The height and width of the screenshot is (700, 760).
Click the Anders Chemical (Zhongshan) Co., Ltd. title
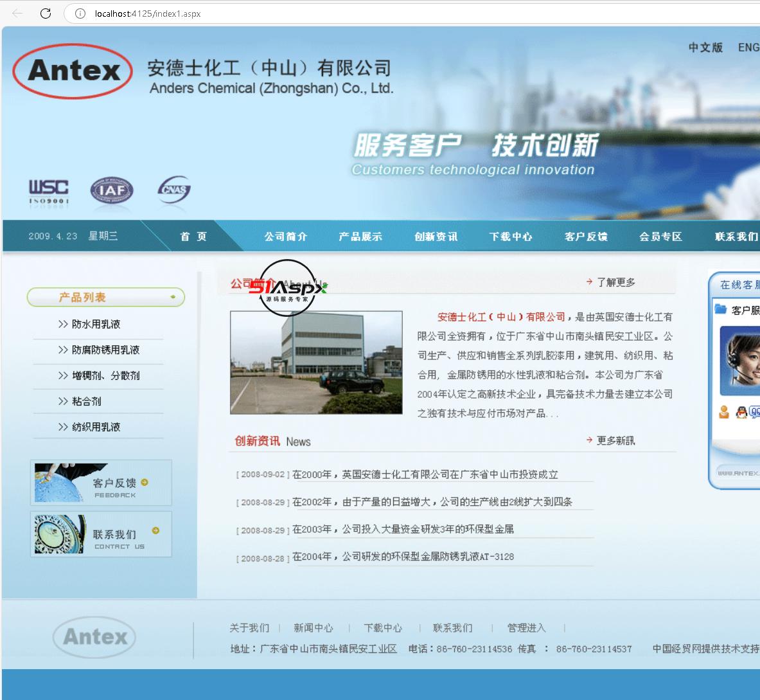coord(271,88)
